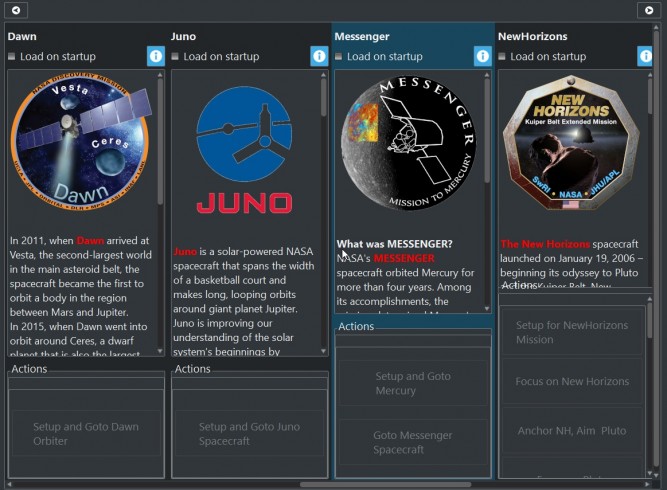Click the Dawn description scroll-down arrow

[160, 351]
